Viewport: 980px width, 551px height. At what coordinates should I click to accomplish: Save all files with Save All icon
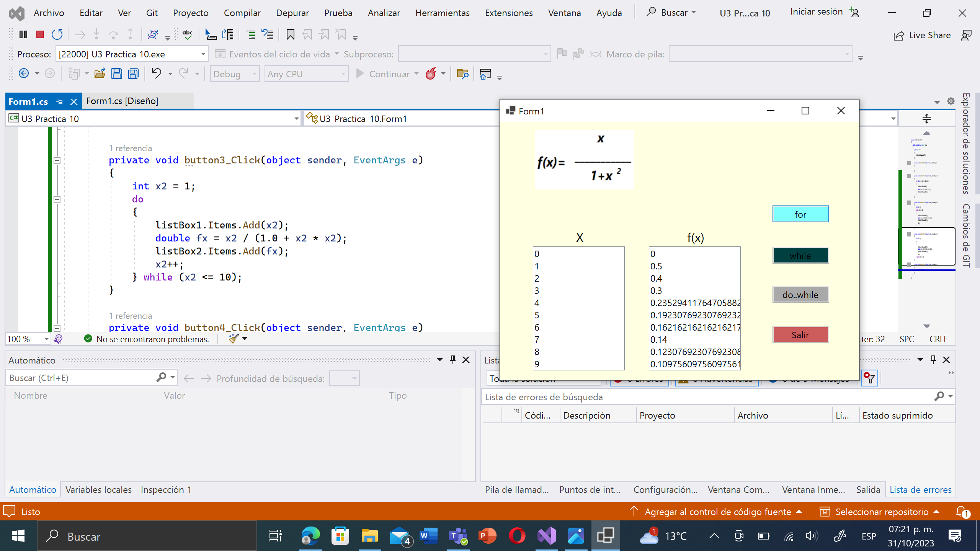[x=133, y=73]
